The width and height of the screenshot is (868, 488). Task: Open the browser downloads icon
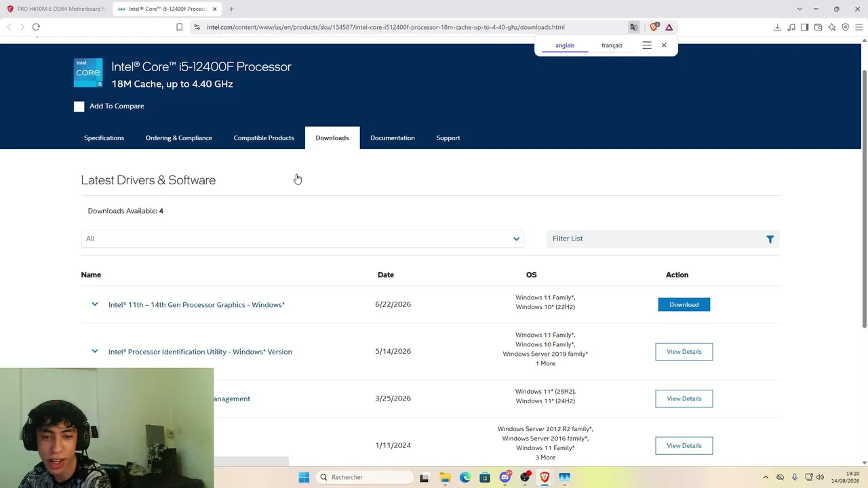pyautogui.click(x=777, y=27)
